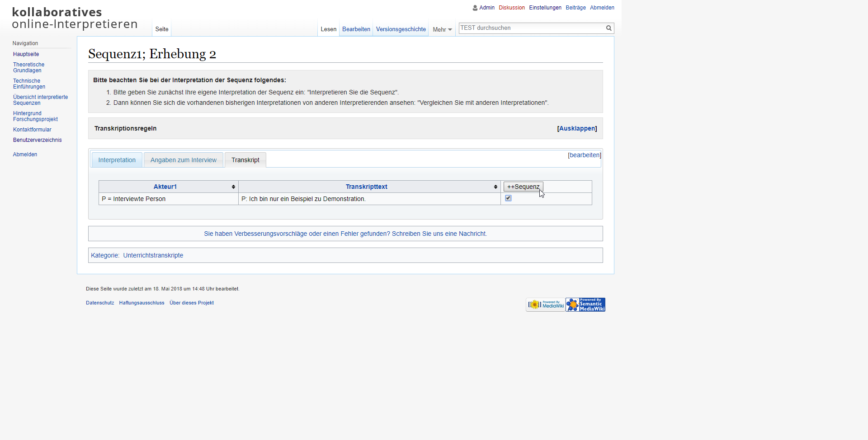Open the Unterrichtstranskripte category link
Image resolution: width=868 pixels, height=440 pixels.
tap(153, 255)
